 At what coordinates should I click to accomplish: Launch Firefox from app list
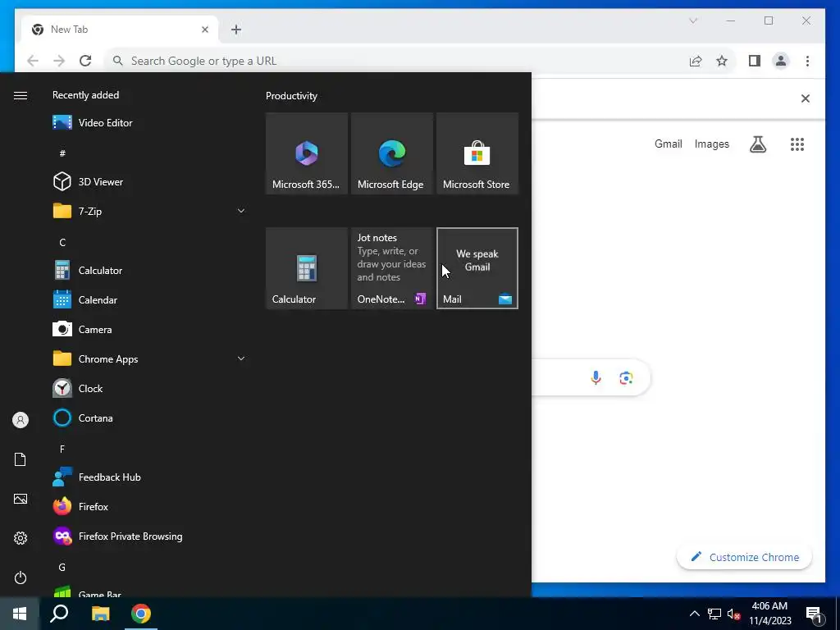pyautogui.click(x=150, y=506)
